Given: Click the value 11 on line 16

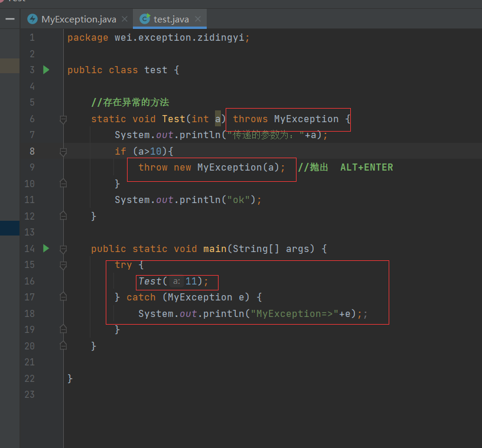Looking at the screenshot, I should 191,281.
